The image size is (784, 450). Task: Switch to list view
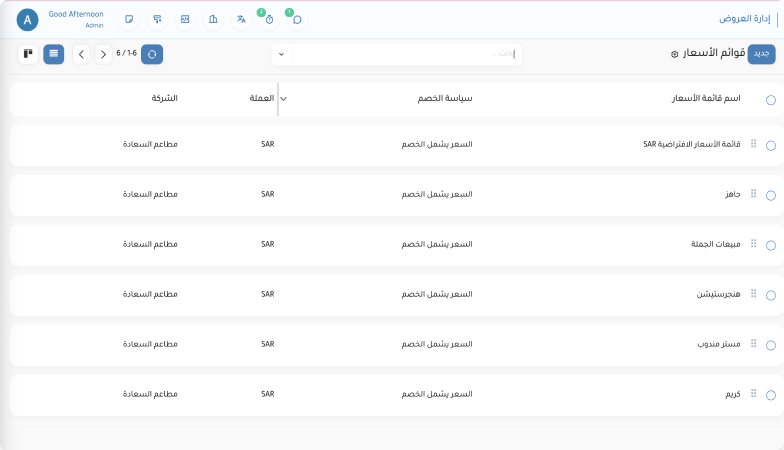click(54, 54)
